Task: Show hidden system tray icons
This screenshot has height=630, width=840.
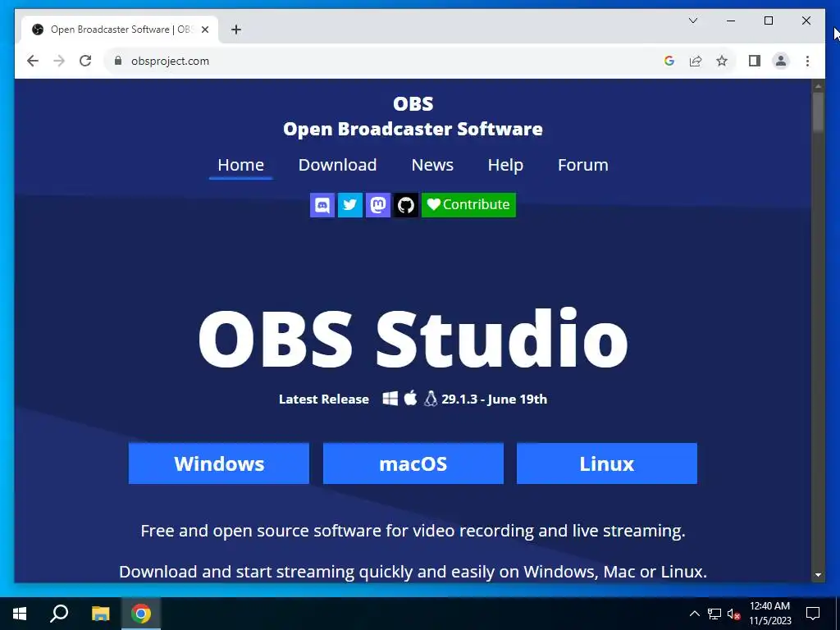Action: [694, 614]
